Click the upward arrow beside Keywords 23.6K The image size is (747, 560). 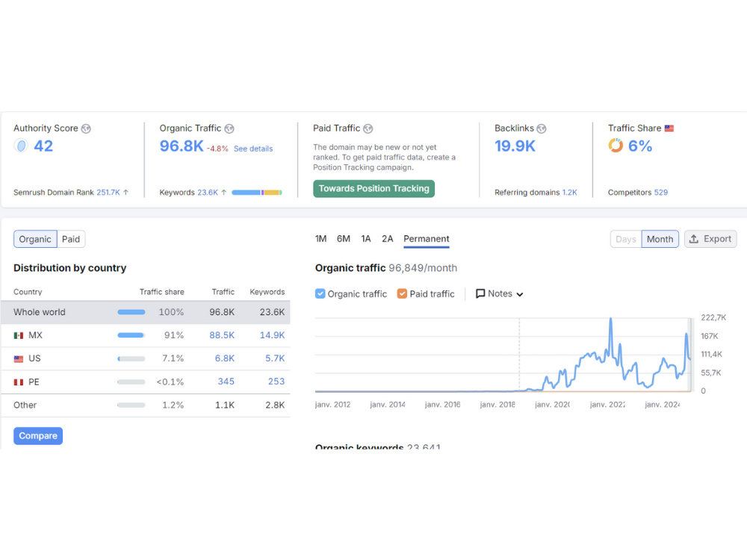click(223, 193)
